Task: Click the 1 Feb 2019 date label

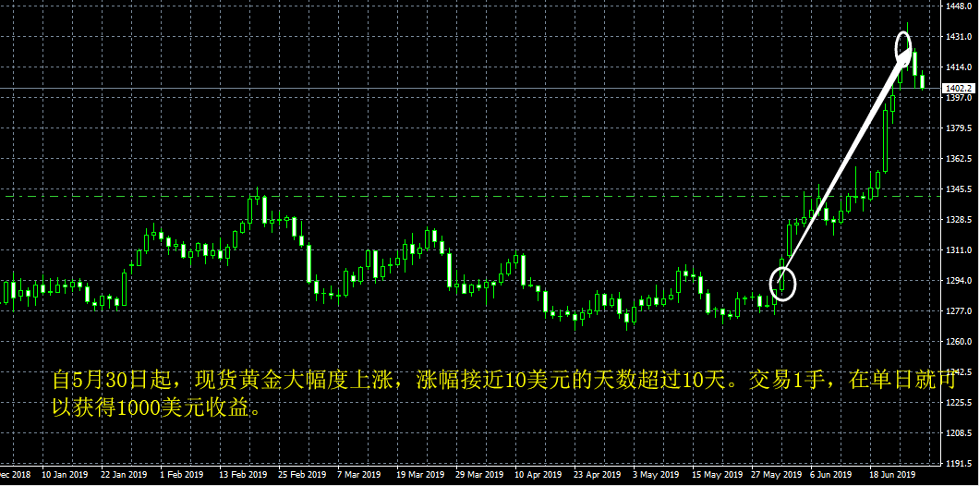Action: [x=182, y=475]
